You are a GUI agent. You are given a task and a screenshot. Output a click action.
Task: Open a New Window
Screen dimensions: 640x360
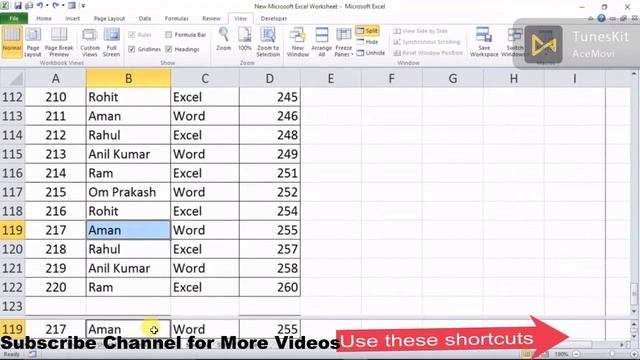[x=298, y=42]
